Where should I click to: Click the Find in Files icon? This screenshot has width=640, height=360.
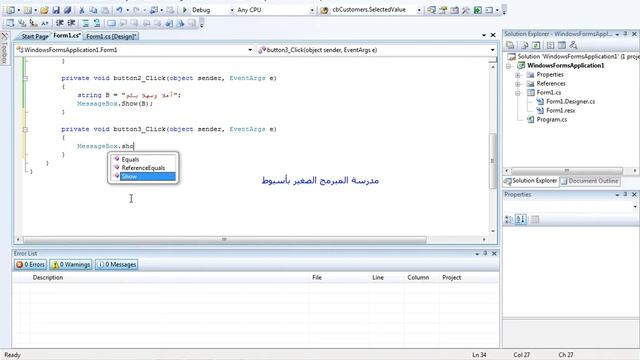324,10
